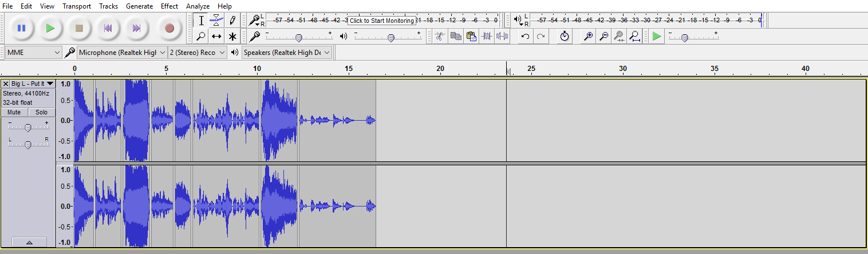
Task: Click the recording meter microphone icon
Action: pos(253,21)
